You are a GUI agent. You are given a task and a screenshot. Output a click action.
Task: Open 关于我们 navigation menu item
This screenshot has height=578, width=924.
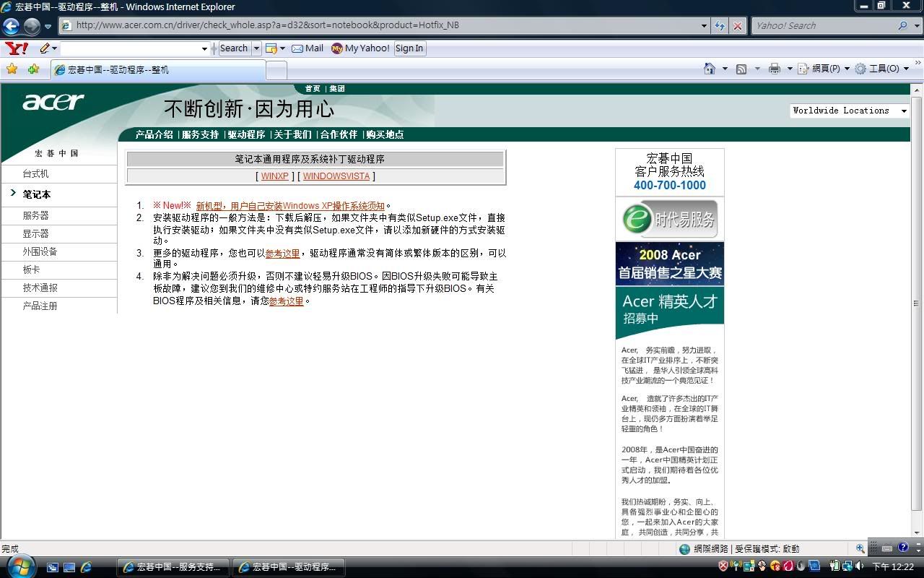(x=292, y=134)
